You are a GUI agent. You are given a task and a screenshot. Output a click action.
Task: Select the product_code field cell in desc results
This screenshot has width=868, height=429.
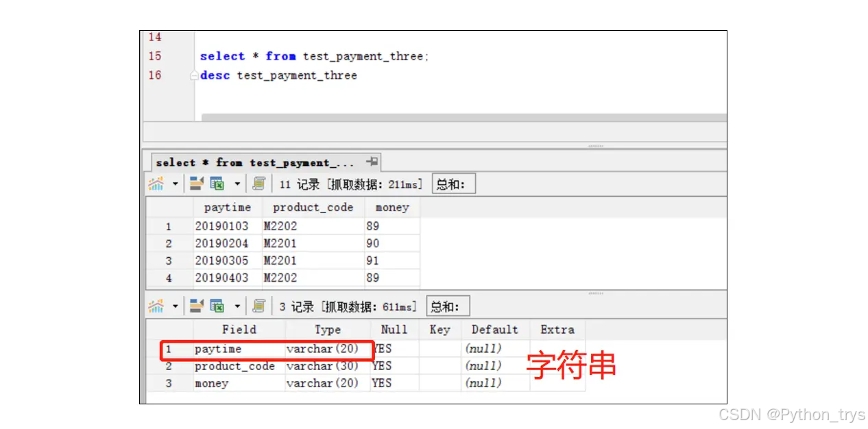[239, 366]
